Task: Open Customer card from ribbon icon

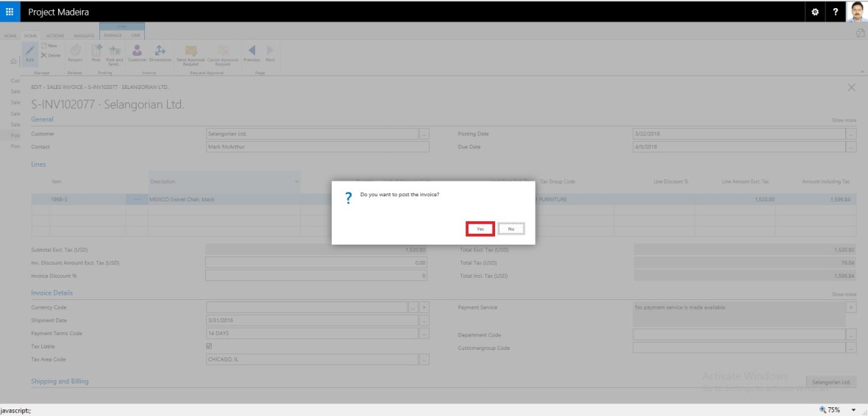Action: [137, 51]
